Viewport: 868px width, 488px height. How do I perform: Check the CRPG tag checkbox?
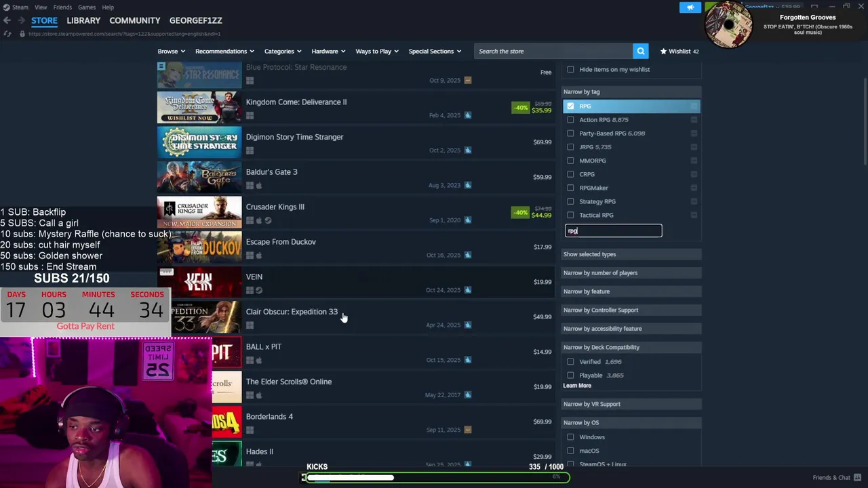point(570,174)
